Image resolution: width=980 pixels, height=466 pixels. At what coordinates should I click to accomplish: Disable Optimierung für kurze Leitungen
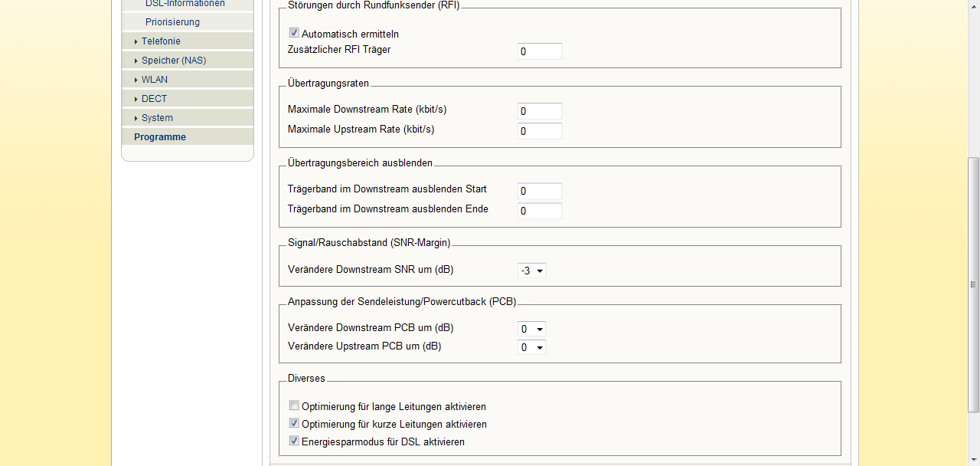pyautogui.click(x=294, y=424)
